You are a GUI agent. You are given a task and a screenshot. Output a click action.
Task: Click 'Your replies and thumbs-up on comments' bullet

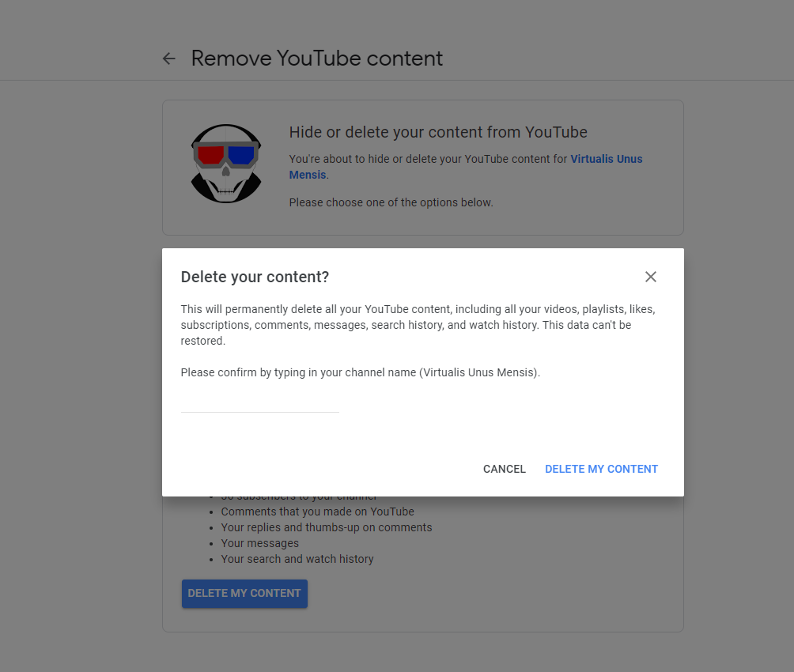(x=327, y=527)
